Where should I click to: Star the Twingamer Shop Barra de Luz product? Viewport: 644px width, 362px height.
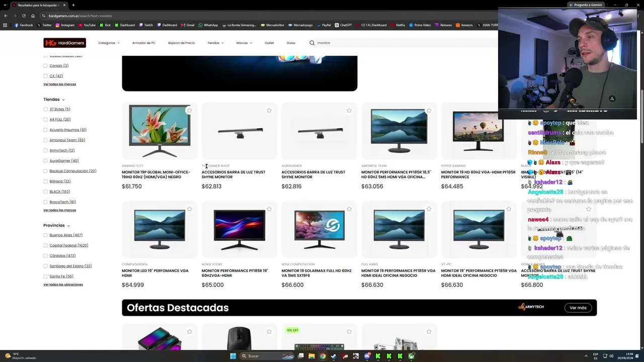269,110
